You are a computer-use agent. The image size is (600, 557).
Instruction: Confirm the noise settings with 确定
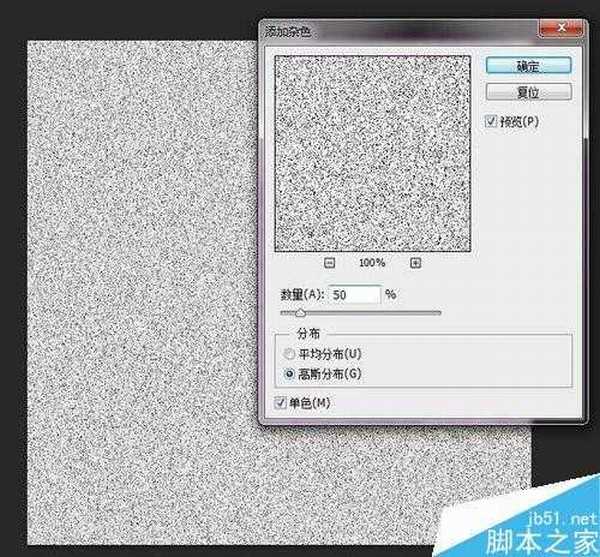(x=529, y=66)
